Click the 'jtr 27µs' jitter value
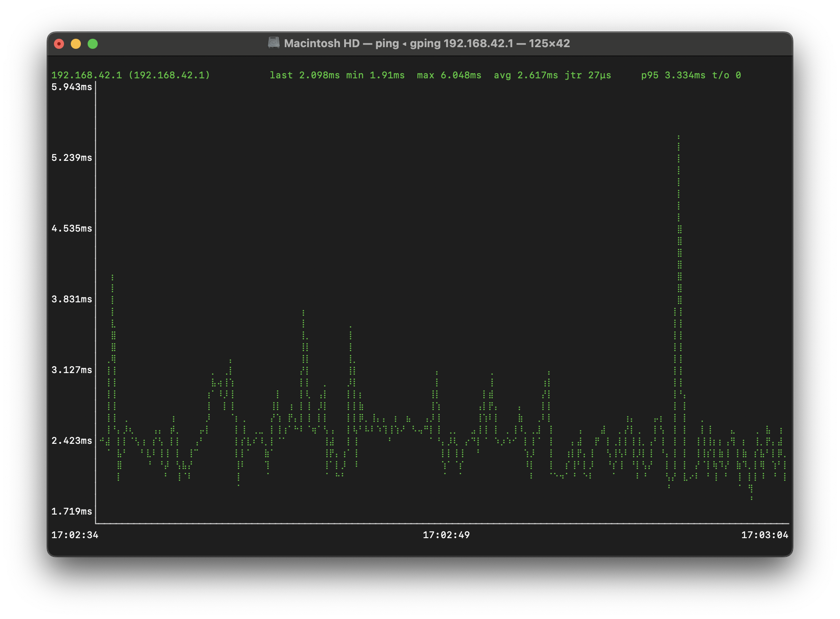The image size is (840, 619). coord(588,75)
